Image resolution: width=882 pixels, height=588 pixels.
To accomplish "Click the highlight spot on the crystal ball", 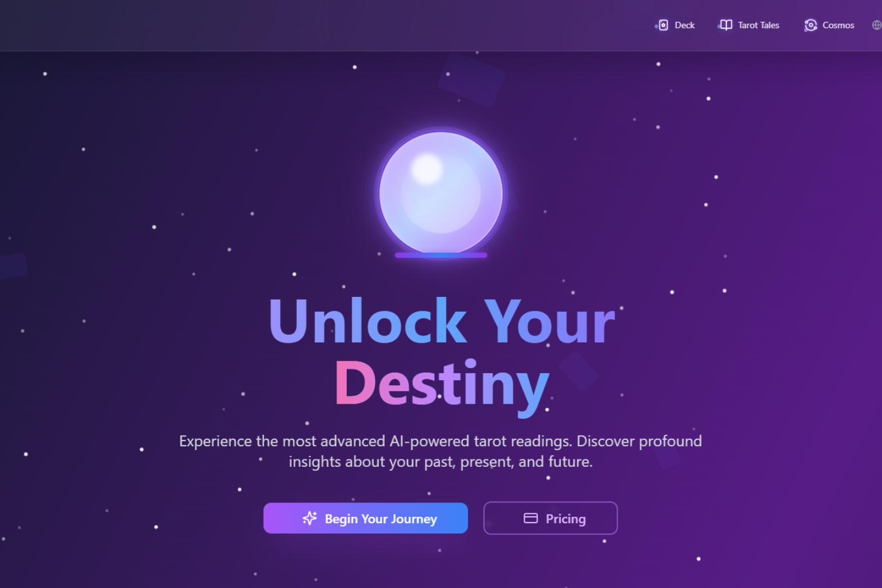I will click(x=427, y=169).
